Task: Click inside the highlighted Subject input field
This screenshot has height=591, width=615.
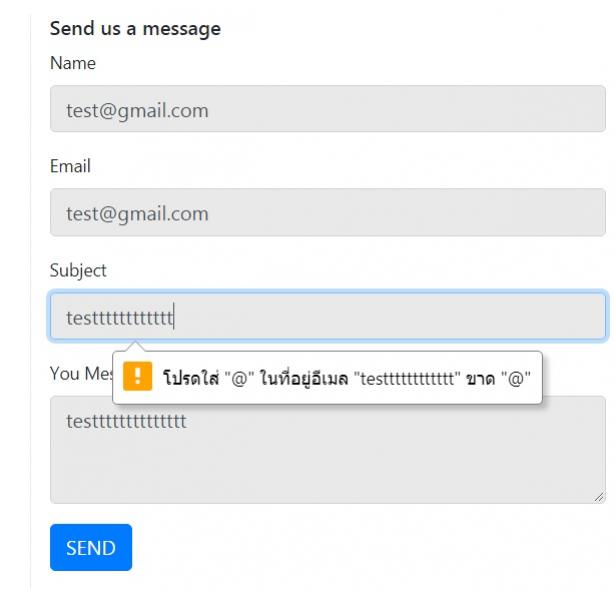Action: [x=328, y=316]
